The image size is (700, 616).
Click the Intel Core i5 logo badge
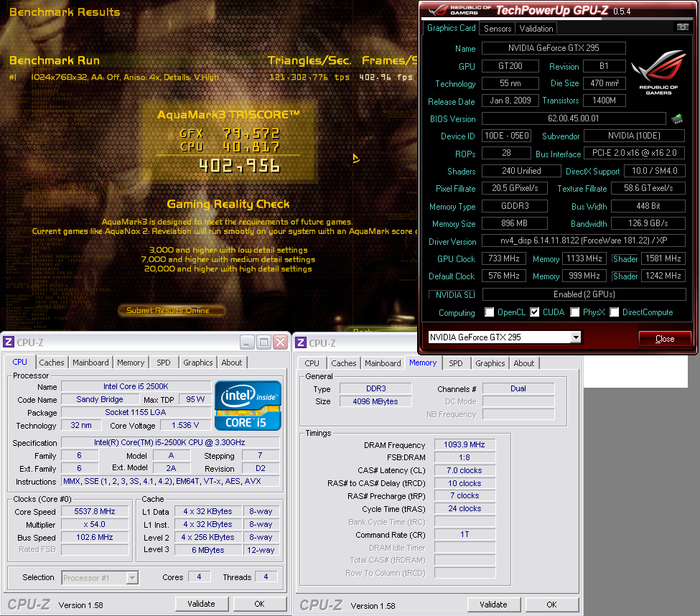click(248, 406)
